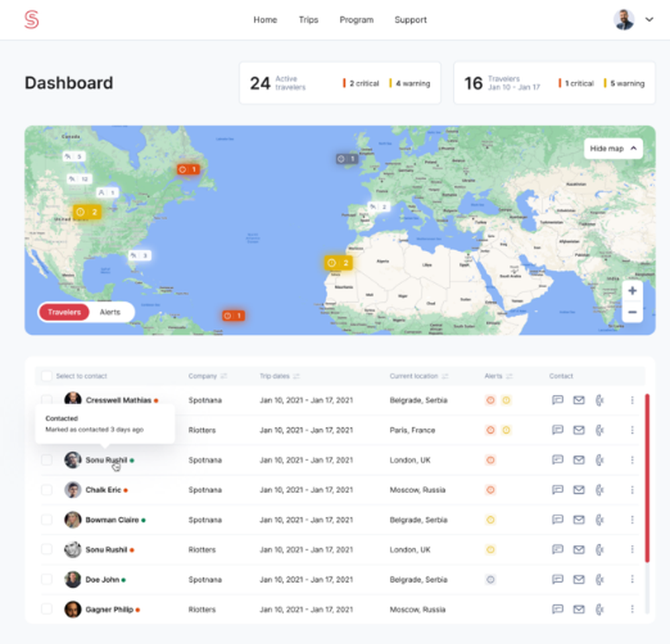Call Chalk Eric using the phone icon

[x=600, y=490]
